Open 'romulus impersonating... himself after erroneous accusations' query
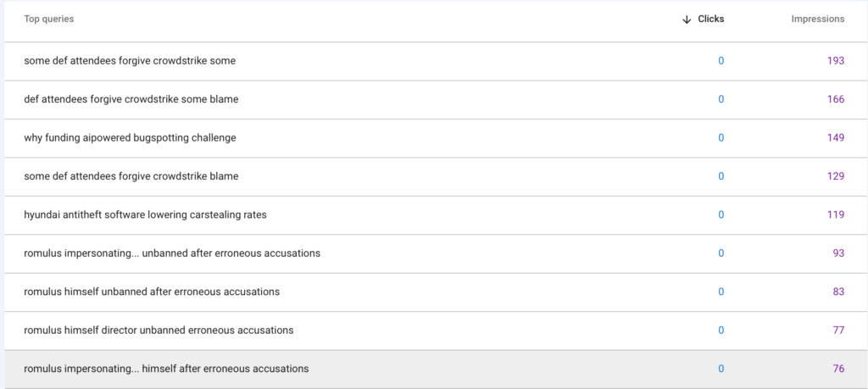 (166, 369)
